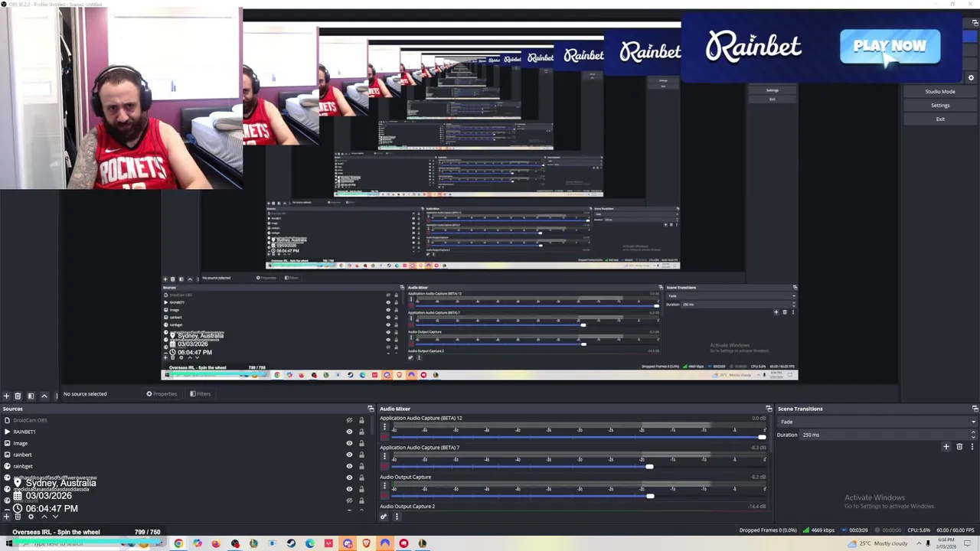The height and width of the screenshot is (551, 980).
Task: Open options menu for Application Audio Capture (BETA) 12
Action: (384, 427)
